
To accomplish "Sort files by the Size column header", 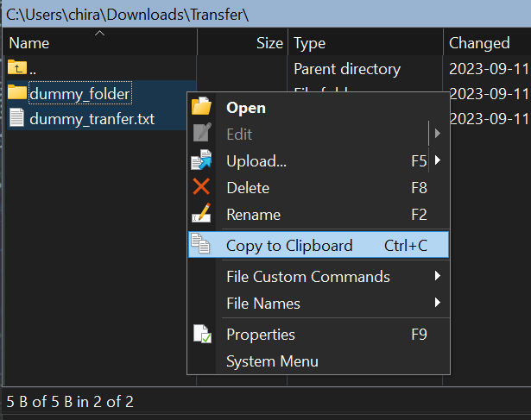I will [269, 43].
